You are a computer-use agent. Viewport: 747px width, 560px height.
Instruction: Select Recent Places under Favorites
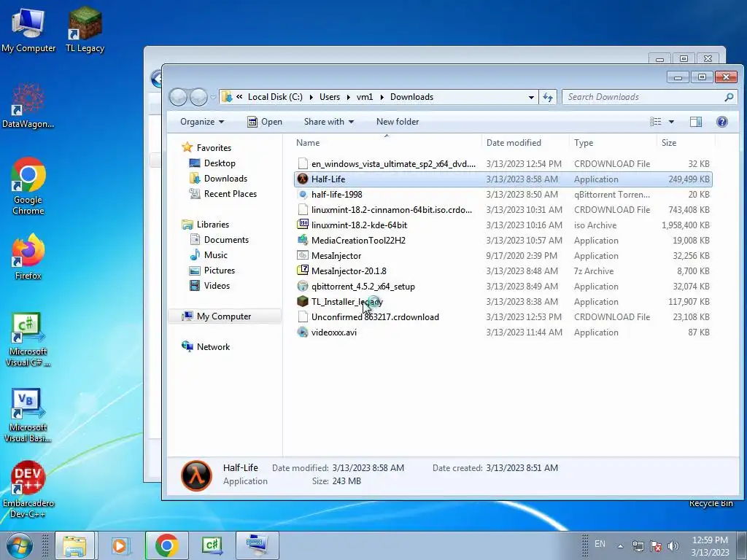[x=223, y=194]
